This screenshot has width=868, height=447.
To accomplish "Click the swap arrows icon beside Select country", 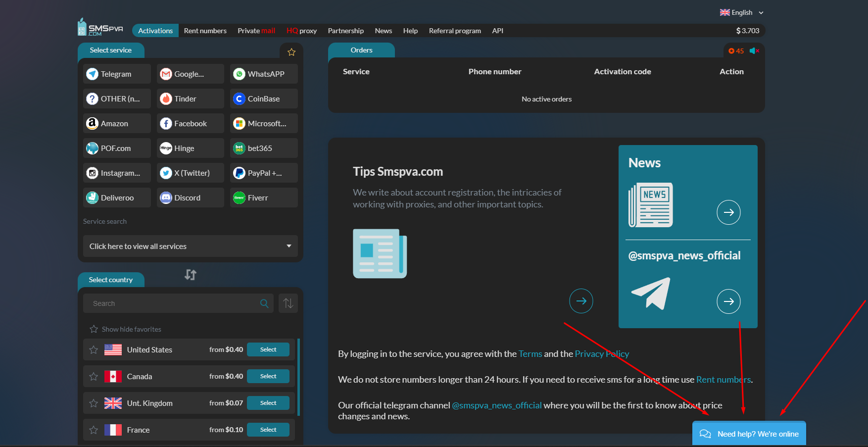I will (x=191, y=275).
